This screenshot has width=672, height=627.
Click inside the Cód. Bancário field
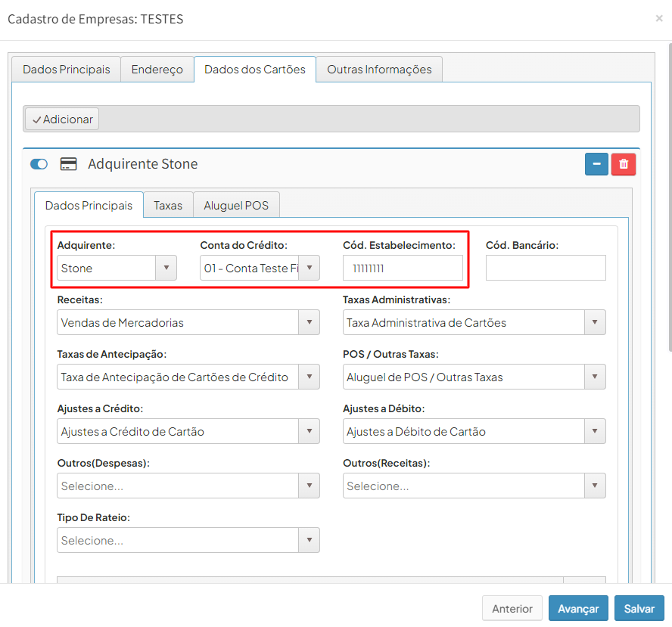pyautogui.click(x=545, y=267)
